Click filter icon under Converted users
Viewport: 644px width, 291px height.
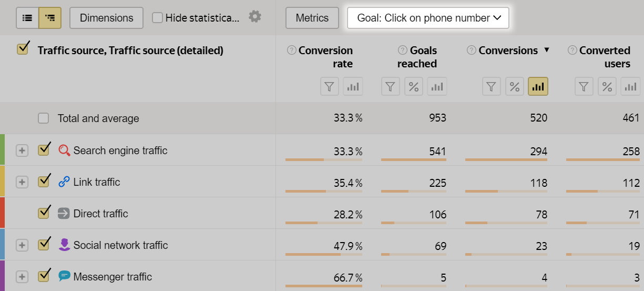coord(584,87)
